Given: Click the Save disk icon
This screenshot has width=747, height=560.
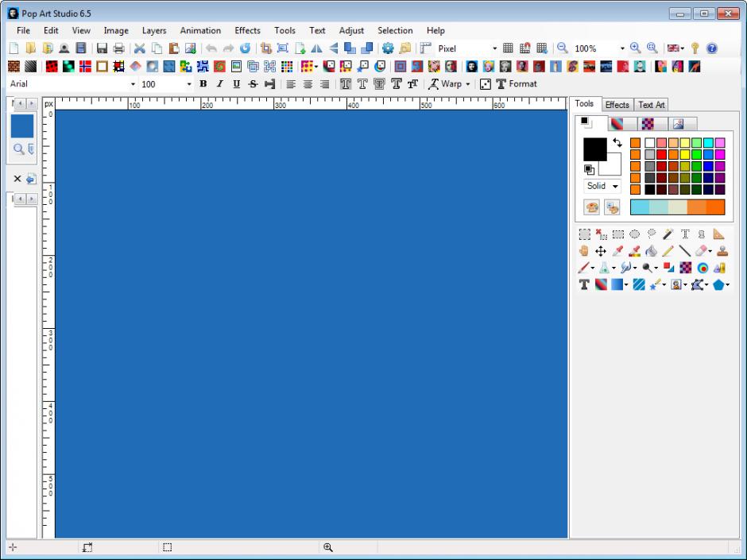Looking at the screenshot, I should (102, 48).
